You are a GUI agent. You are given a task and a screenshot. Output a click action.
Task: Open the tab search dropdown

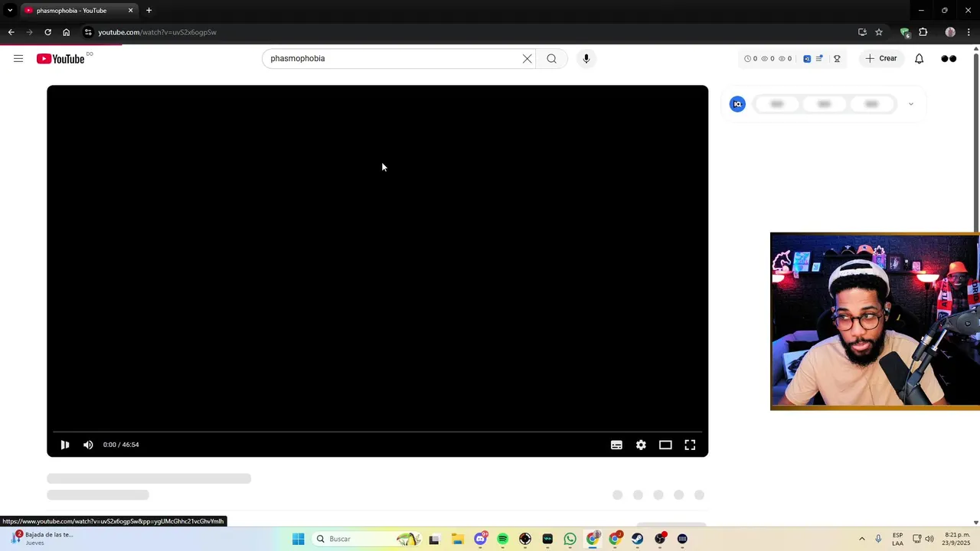(x=10, y=11)
